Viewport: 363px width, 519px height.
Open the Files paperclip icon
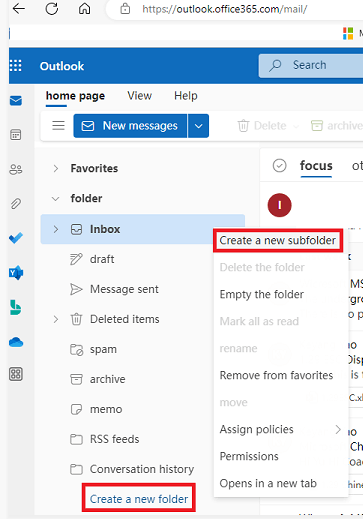pyautogui.click(x=16, y=204)
